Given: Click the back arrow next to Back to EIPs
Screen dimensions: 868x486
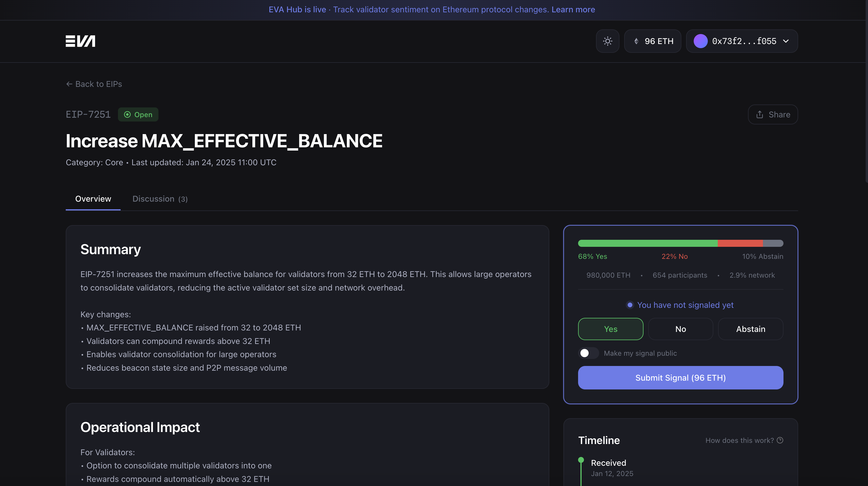Looking at the screenshot, I should click(x=69, y=84).
